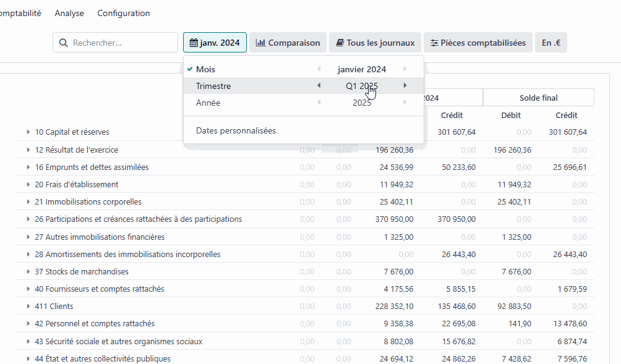
Task: Click the 'Tous les journaux' button
Action: 375,43
